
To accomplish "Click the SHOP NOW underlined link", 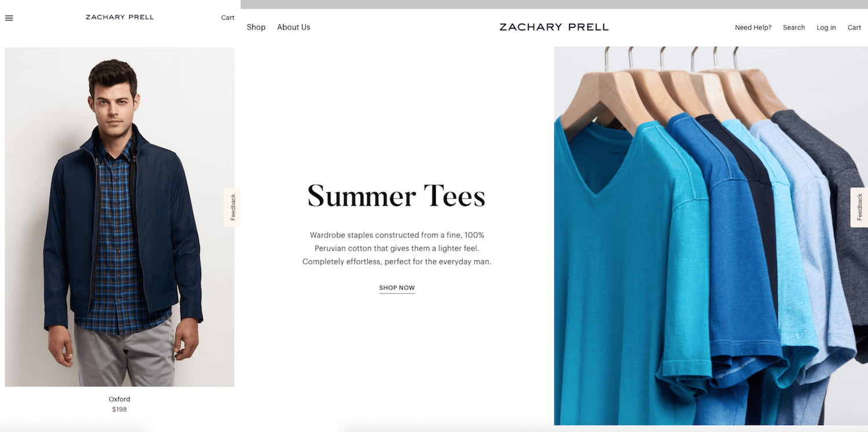I will point(397,288).
